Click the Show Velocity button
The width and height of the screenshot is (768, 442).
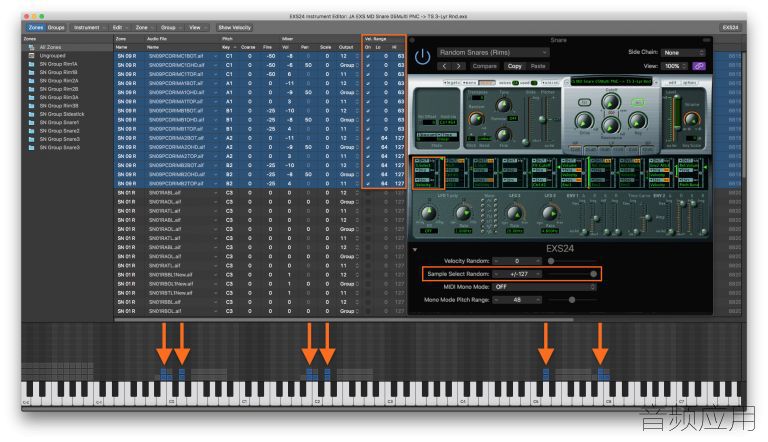click(x=235, y=27)
